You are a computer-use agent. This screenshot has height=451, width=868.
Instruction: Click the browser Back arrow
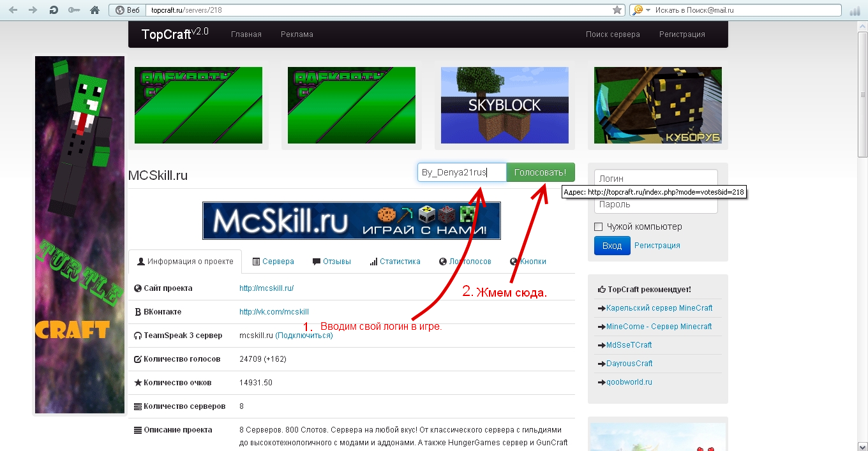pos(12,10)
